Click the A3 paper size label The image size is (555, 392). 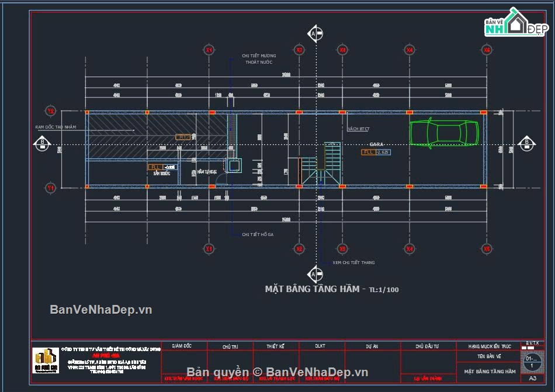point(532,378)
